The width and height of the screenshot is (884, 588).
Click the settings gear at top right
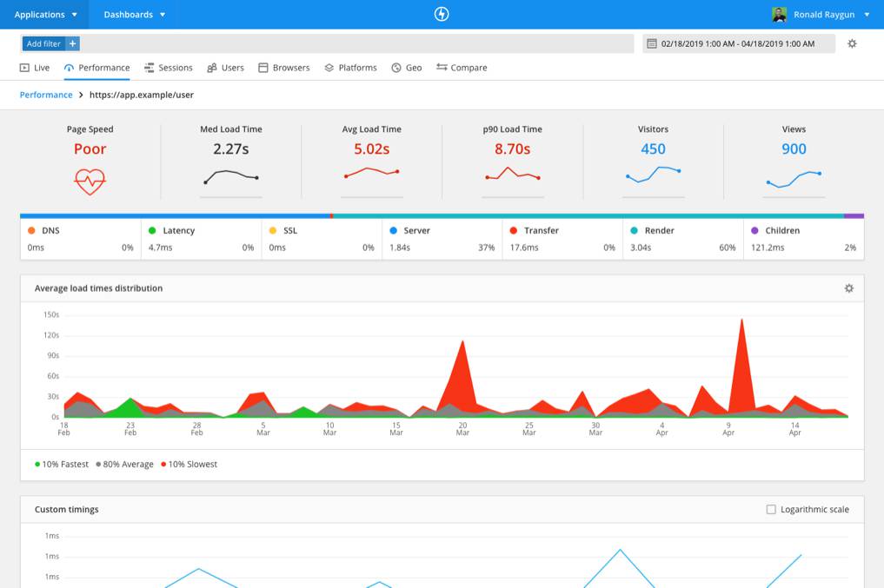[x=853, y=43]
